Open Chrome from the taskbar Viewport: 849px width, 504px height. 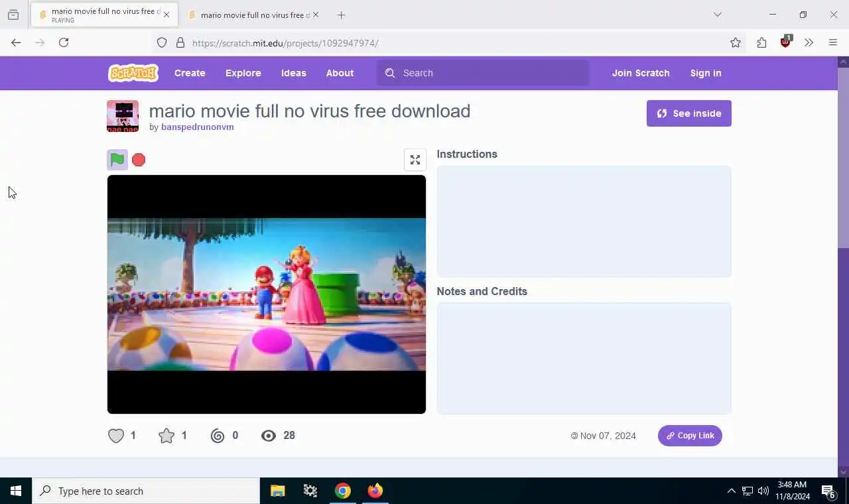click(x=342, y=491)
